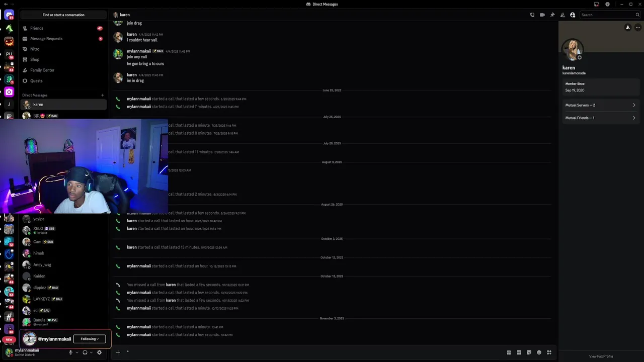
Task: Open the Kaiden direct message
Action: (63, 276)
